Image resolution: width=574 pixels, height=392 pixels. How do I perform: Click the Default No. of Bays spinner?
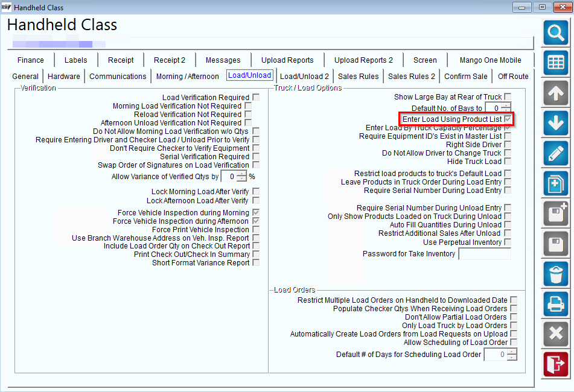click(506, 108)
